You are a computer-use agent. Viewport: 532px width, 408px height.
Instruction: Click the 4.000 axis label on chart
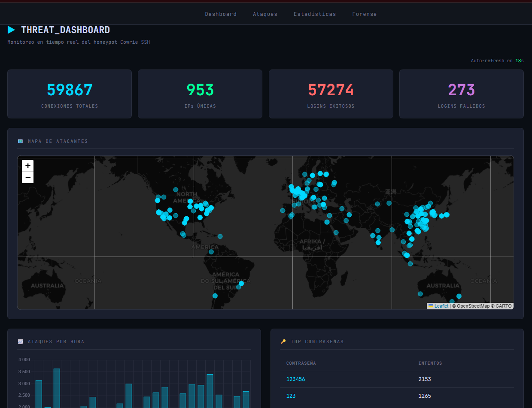24,360
